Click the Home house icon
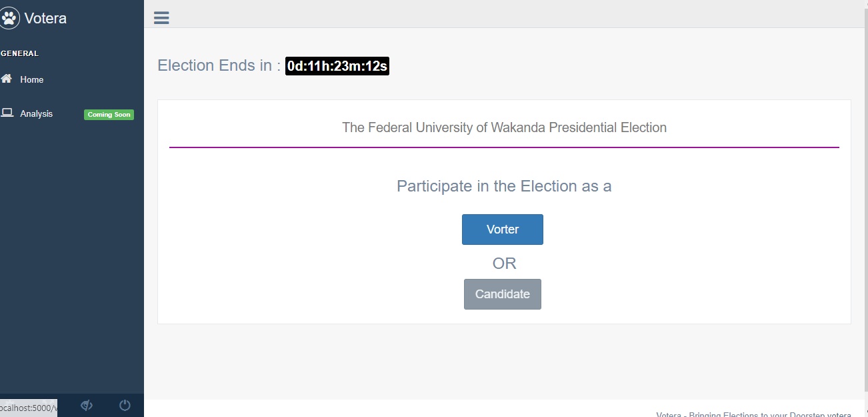This screenshot has height=417, width=868. point(7,79)
